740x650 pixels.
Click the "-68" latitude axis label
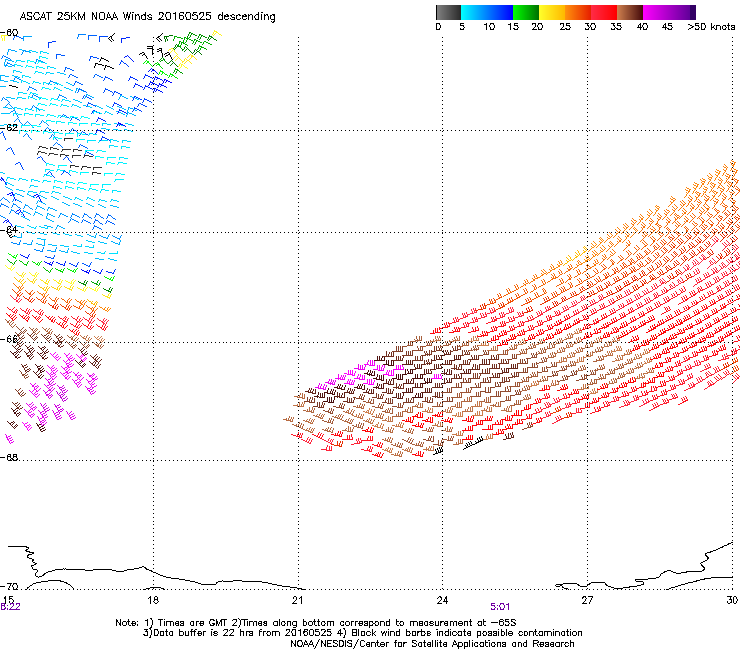[9, 458]
